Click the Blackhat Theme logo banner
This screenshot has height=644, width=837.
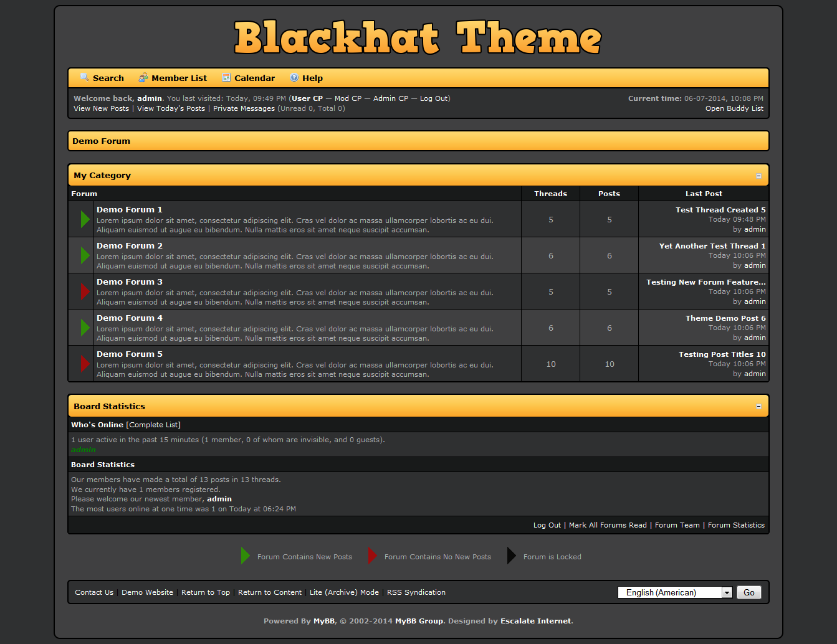[418, 37]
